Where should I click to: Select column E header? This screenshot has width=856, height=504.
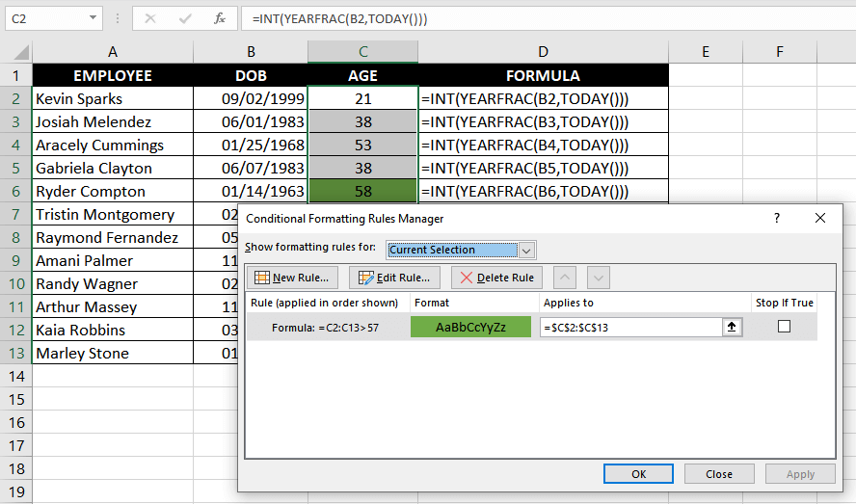[706, 52]
